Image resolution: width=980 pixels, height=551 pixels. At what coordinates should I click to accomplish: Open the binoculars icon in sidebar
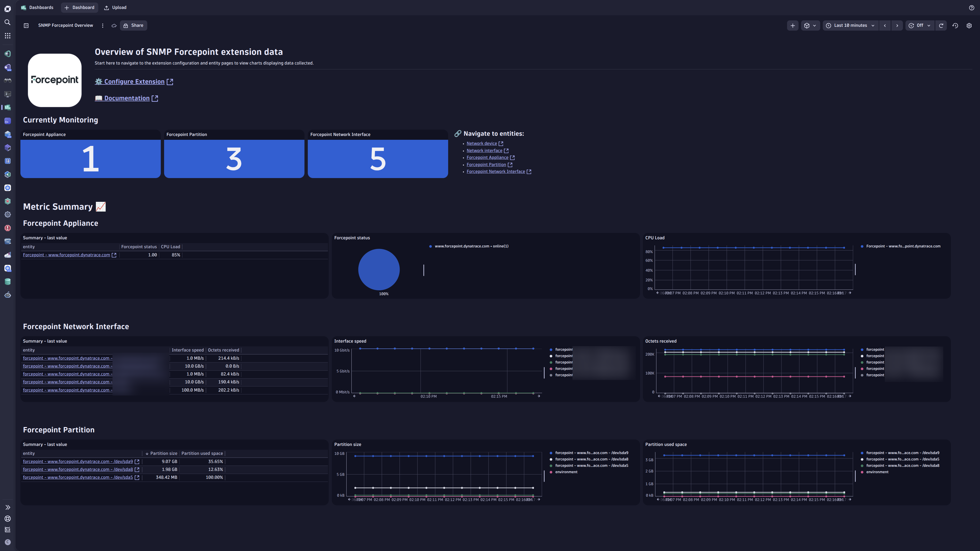(x=8, y=81)
